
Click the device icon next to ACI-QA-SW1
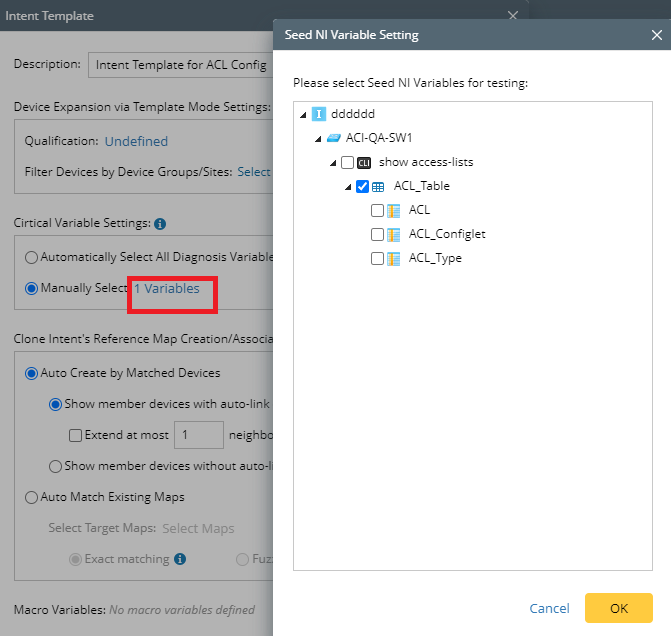tap(334, 138)
